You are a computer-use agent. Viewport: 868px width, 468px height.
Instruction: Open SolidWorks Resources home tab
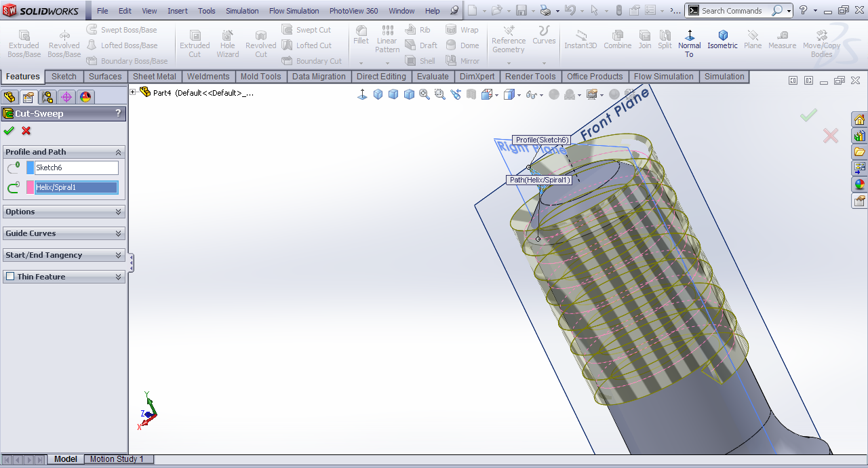click(859, 119)
